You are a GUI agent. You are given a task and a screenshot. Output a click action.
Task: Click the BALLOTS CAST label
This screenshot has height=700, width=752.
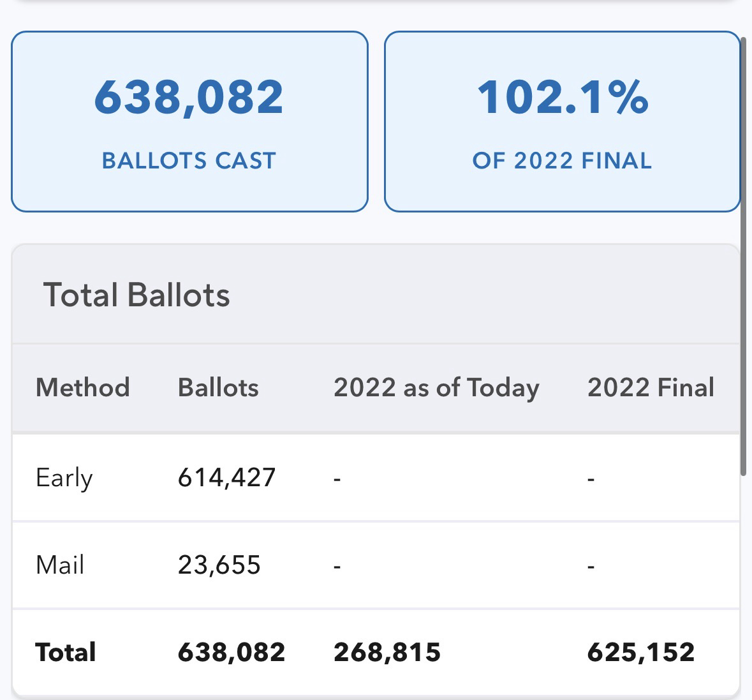(x=189, y=161)
